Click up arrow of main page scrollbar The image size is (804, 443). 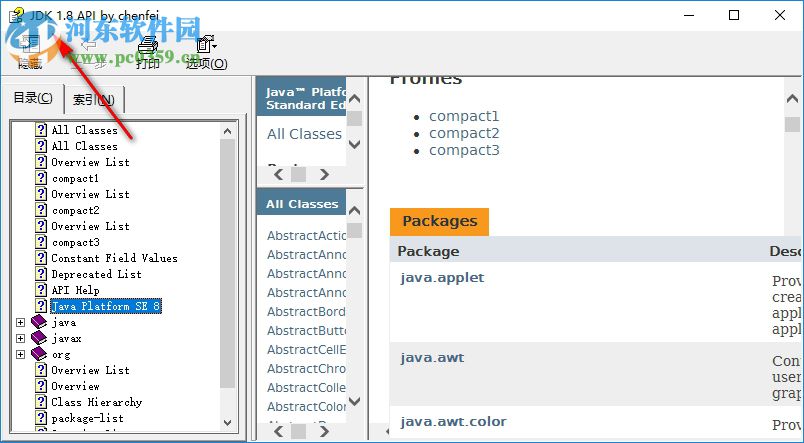(x=792, y=98)
